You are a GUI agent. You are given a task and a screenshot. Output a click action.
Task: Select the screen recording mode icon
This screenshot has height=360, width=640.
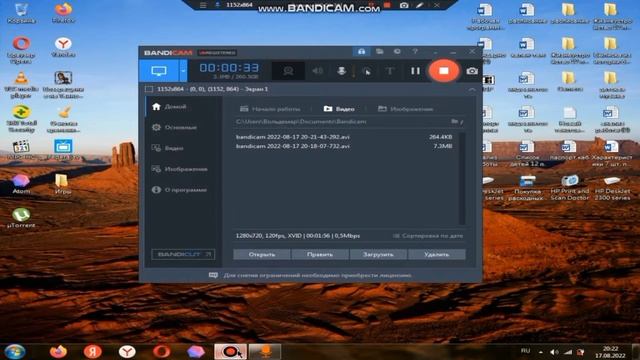point(159,71)
